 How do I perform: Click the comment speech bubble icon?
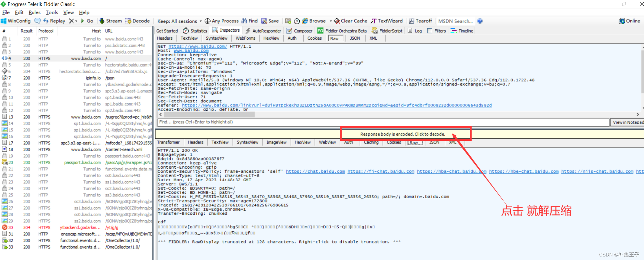[x=38, y=21]
